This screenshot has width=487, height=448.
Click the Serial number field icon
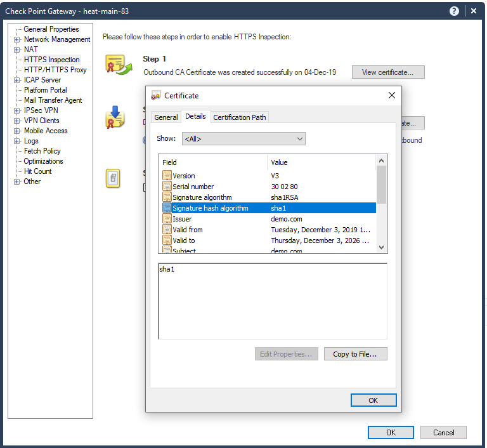click(167, 186)
